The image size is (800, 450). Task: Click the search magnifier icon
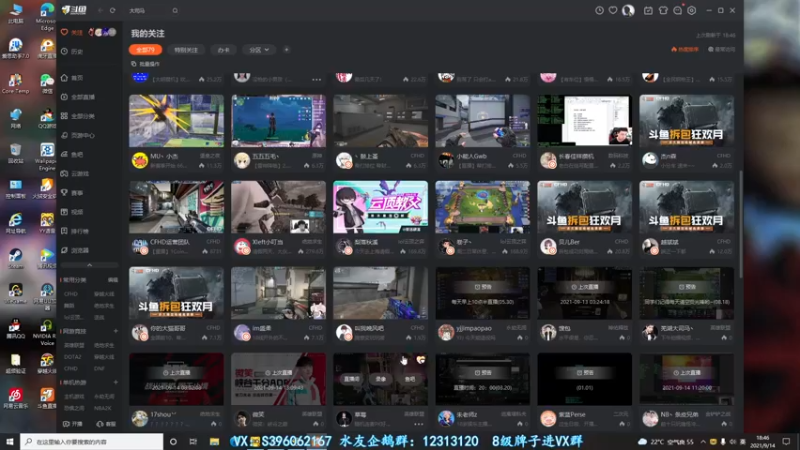tap(175, 10)
